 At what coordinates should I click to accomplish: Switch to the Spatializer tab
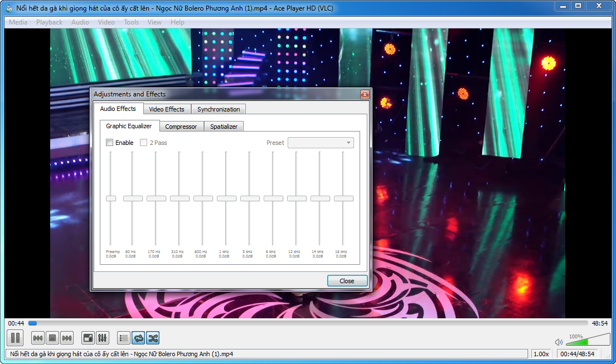click(224, 127)
